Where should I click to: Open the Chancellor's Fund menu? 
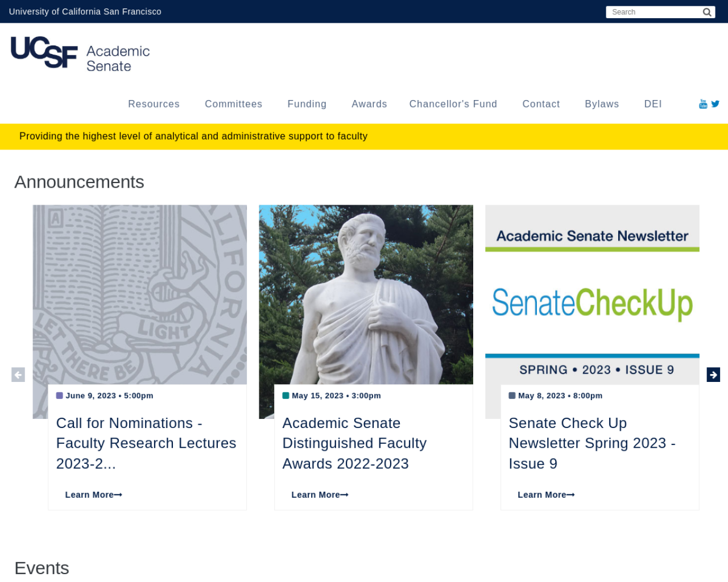[453, 104]
